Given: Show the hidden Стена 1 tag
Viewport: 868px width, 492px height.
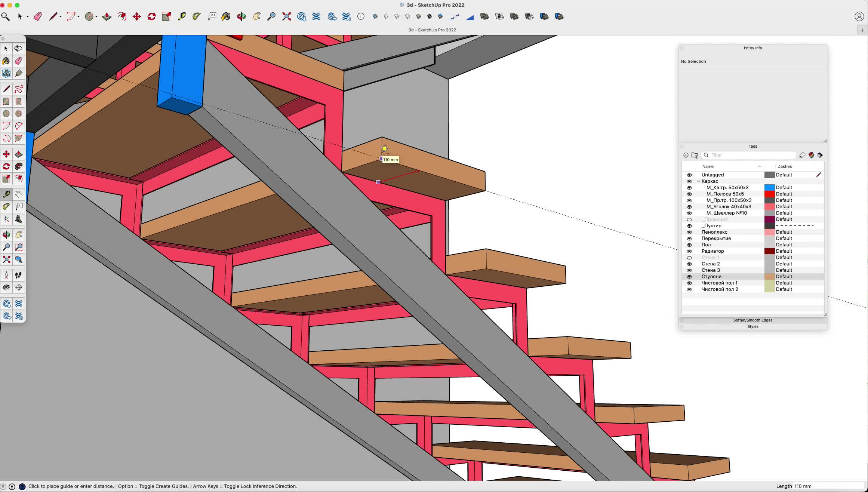Looking at the screenshot, I should click(689, 258).
